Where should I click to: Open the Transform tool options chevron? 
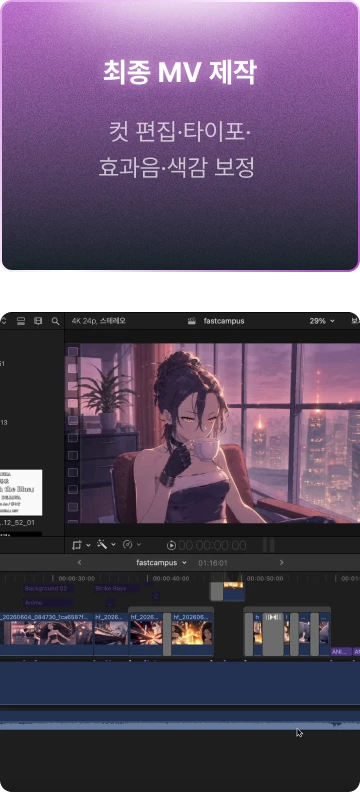(x=88, y=545)
